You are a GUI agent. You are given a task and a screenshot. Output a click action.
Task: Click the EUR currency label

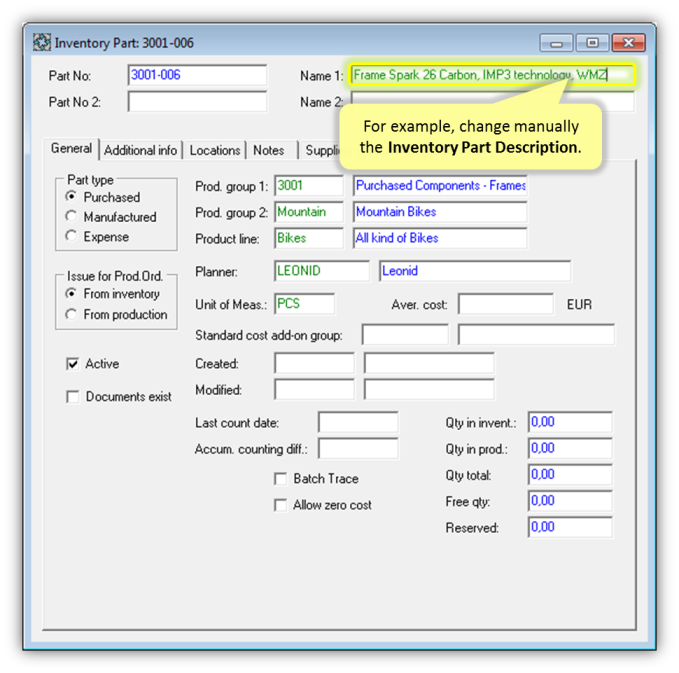click(579, 304)
